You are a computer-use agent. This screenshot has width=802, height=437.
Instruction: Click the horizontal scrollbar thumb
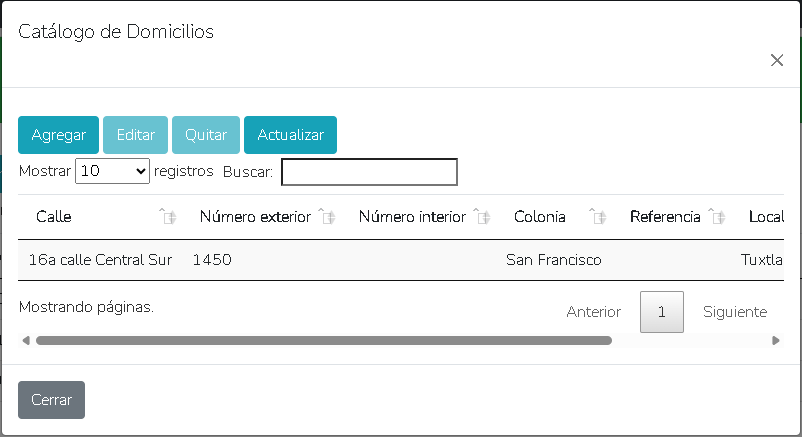point(323,340)
